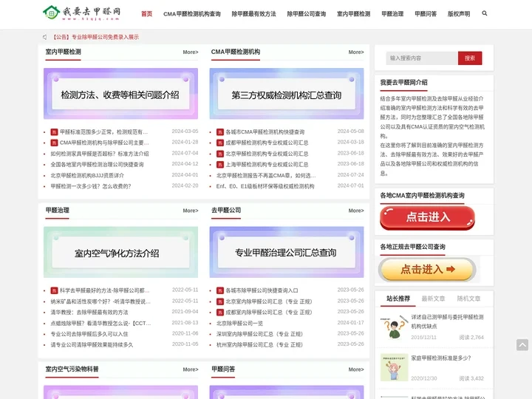Click the site logo in the header
The image size is (532, 399).
coord(81,13)
